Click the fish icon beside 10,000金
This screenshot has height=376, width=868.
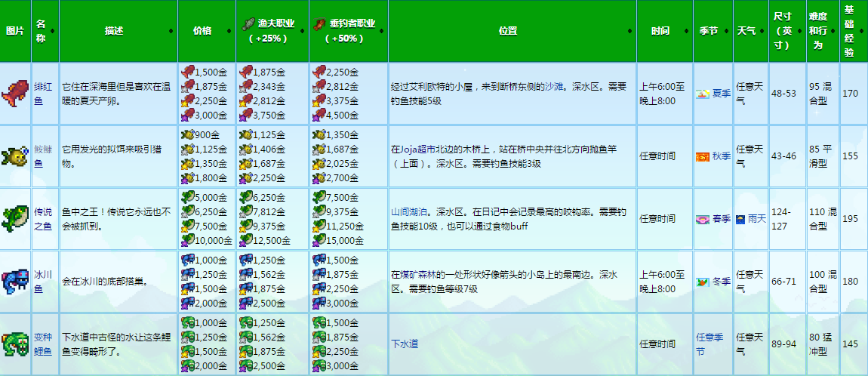(x=187, y=240)
